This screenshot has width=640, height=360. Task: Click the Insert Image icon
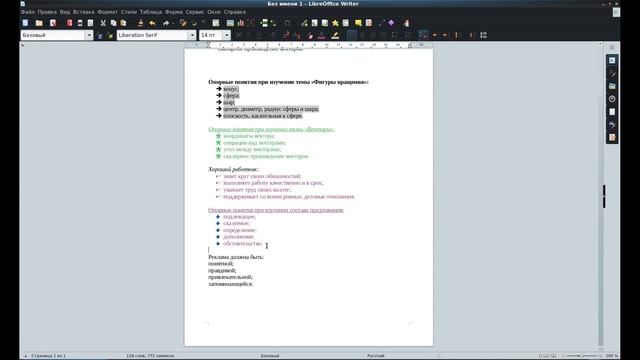coord(230,23)
